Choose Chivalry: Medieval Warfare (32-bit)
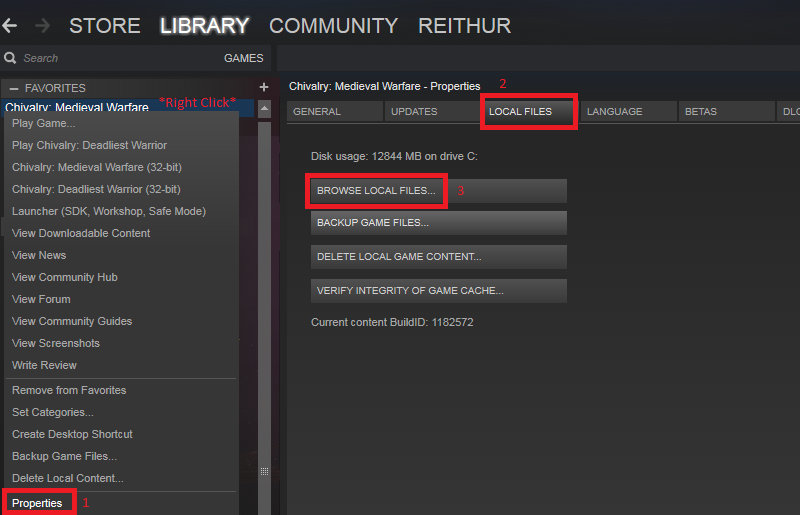This screenshot has width=800, height=515. coord(121,167)
